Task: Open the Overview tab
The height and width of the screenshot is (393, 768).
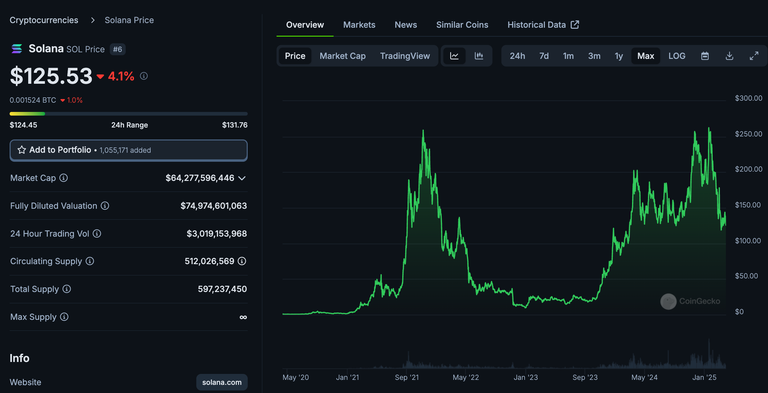Action: click(305, 25)
